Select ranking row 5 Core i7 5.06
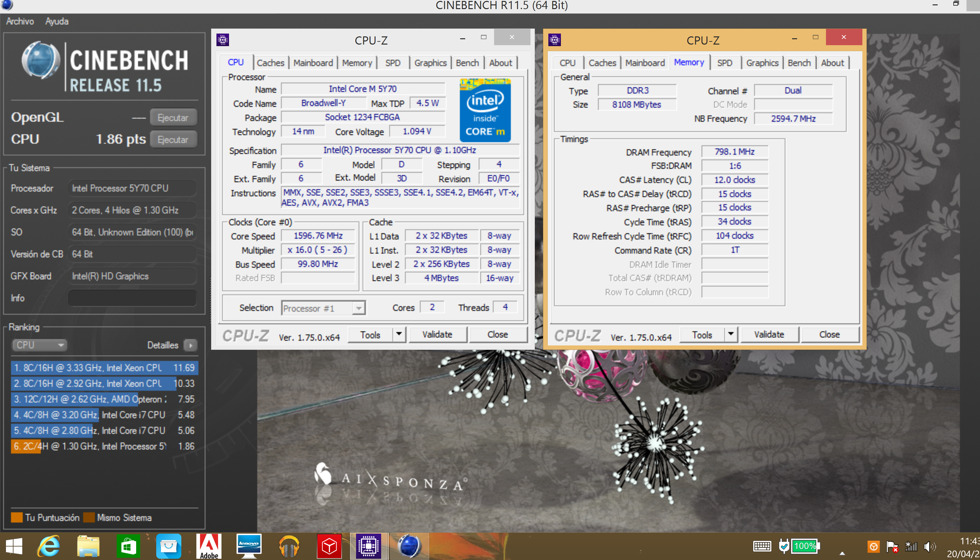This screenshot has width=980, height=560. tap(104, 431)
